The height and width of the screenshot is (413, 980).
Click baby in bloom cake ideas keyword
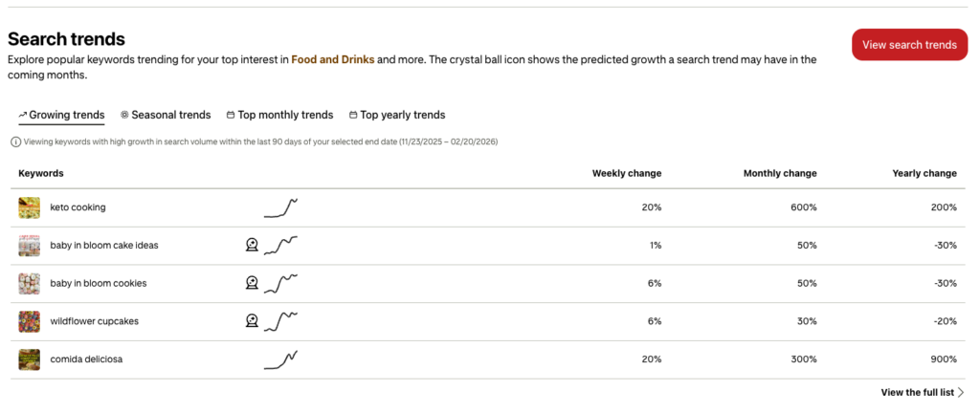point(104,245)
